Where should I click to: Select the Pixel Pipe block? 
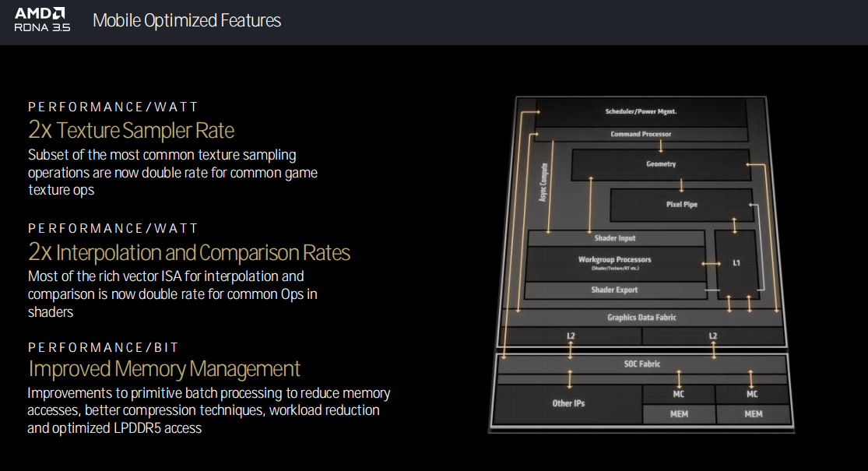[x=681, y=204]
